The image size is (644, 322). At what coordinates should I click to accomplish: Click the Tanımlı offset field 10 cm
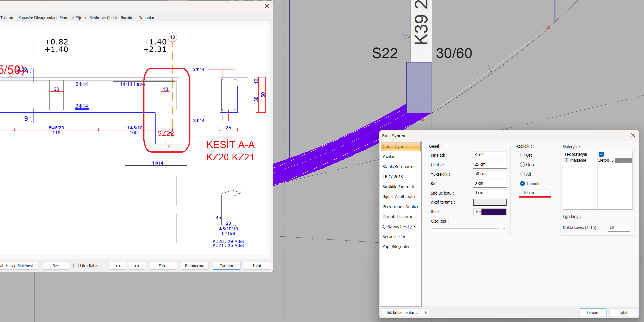point(535,193)
